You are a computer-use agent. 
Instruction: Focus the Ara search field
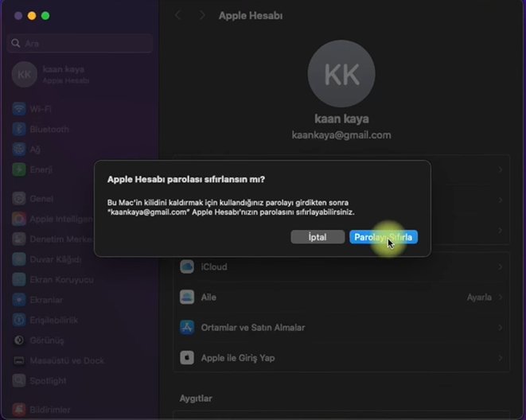click(x=80, y=43)
